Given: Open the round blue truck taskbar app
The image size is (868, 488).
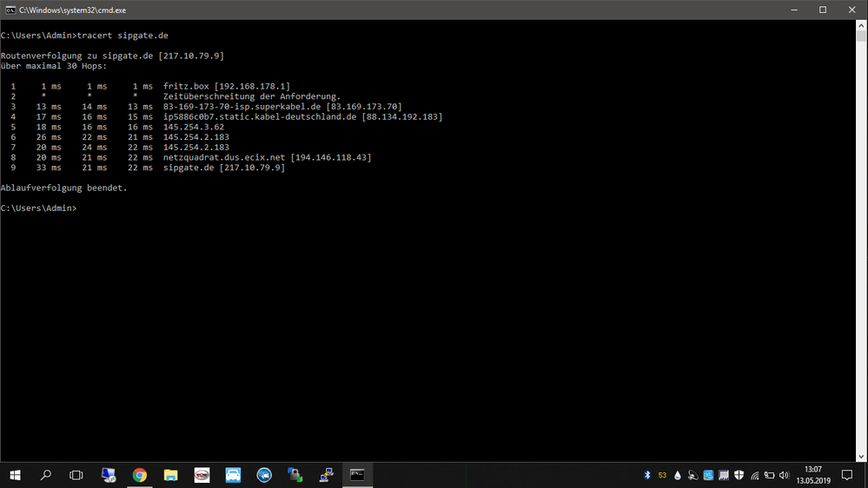Looking at the screenshot, I should (x=264, y=475).
